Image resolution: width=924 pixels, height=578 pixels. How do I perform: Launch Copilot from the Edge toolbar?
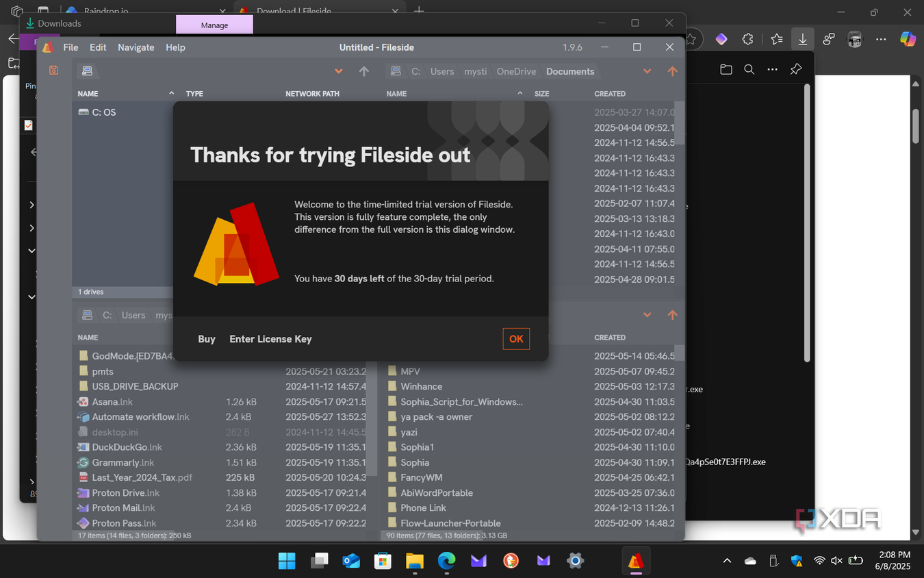click(908, 39)
